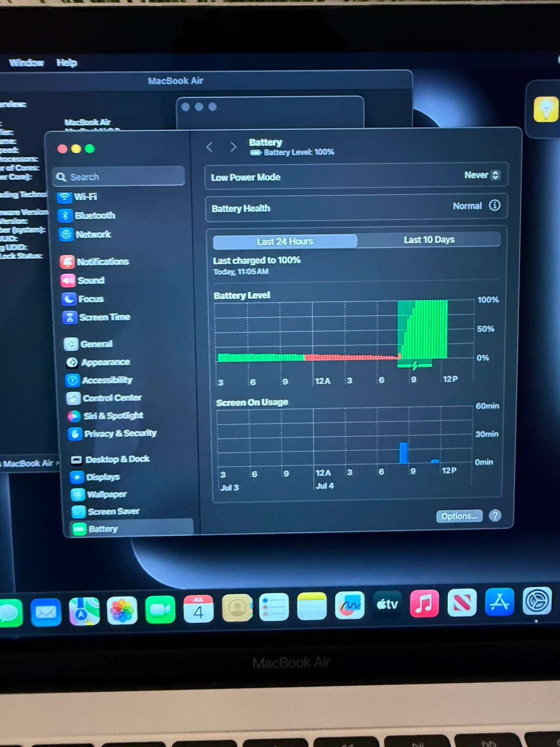Open General settings in sidebar

tap(88, 344)
